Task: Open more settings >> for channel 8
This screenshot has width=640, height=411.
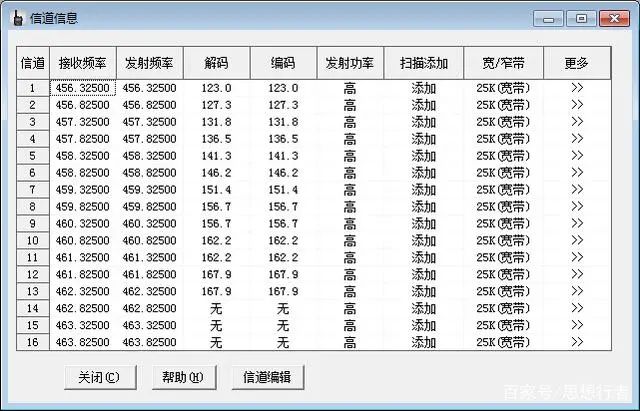Action: click(x=577, y=207)
